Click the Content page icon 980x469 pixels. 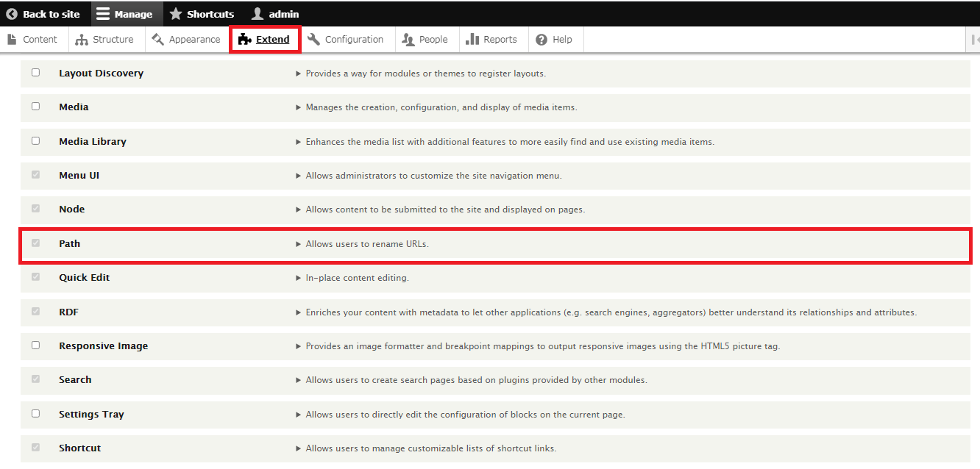click(12, 40)
